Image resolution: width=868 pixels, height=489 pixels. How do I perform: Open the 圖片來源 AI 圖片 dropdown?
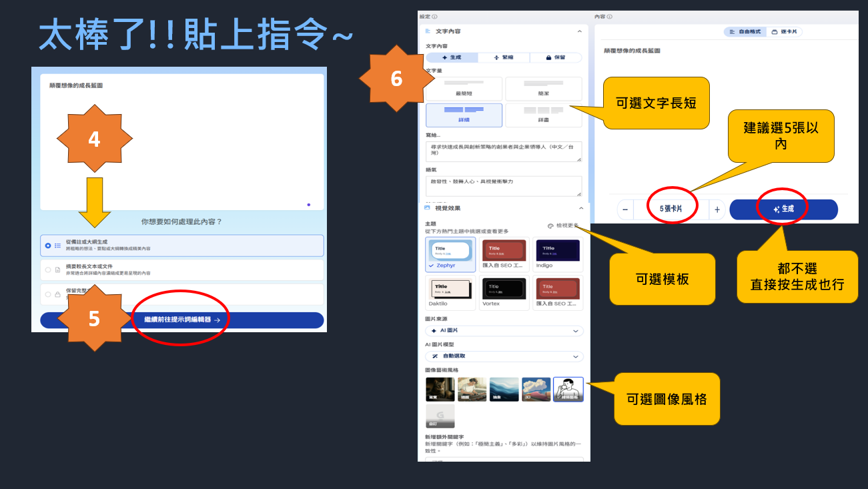coord(504,331)
